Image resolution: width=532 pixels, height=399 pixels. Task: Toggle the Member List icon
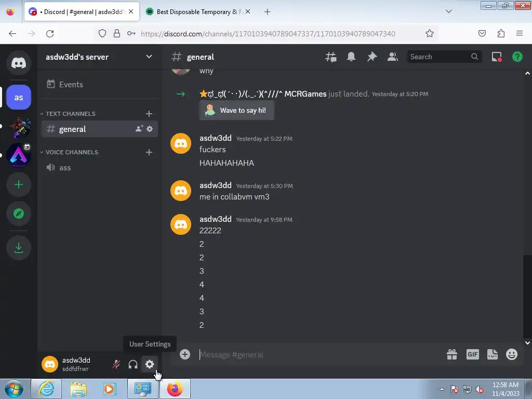pos(393,57)
